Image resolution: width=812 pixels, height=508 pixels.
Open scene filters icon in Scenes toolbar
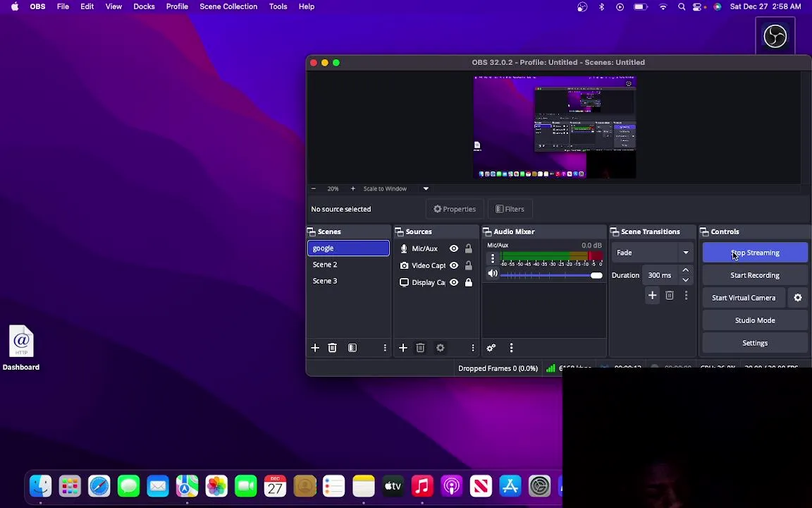coord(352,348)
